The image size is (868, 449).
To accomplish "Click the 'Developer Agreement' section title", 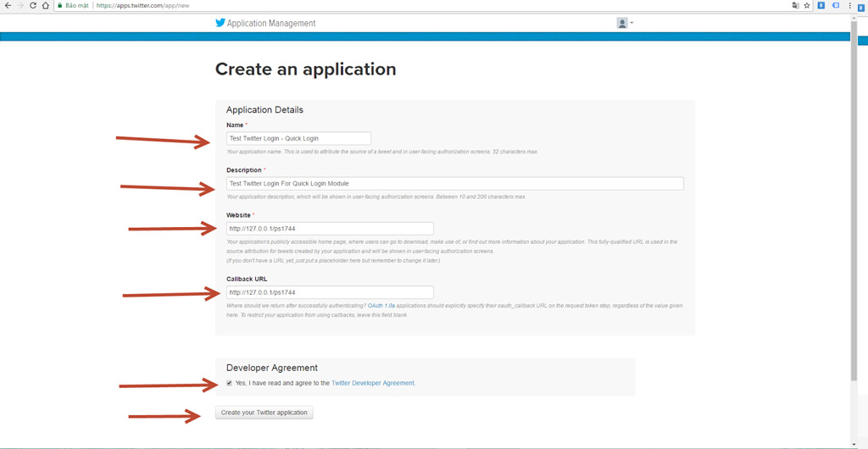I will [272, 368].
